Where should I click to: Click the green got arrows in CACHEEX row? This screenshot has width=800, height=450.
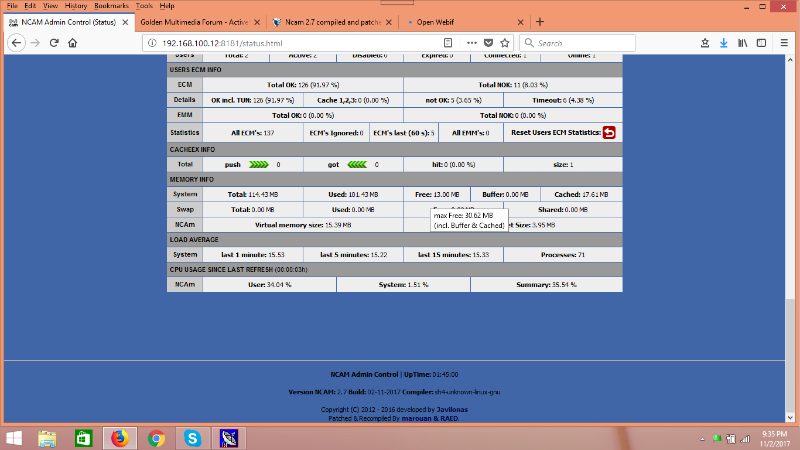tap(357, 164)
